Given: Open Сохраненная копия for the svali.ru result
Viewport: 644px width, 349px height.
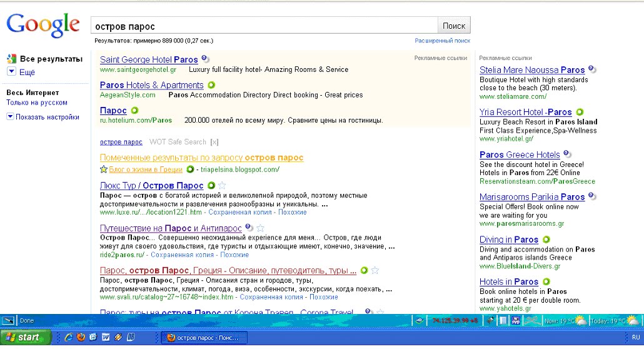Looking at the screenshot, I should click(x=271, y=297).
